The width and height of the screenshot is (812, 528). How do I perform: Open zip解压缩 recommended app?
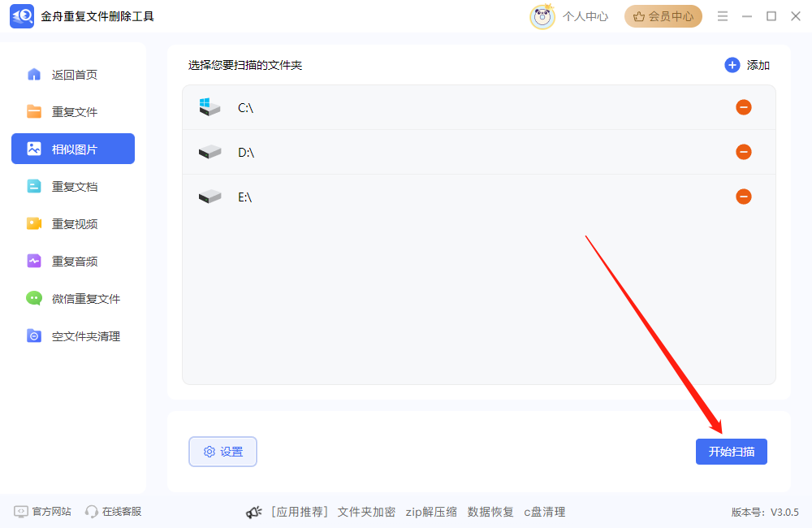431,512
